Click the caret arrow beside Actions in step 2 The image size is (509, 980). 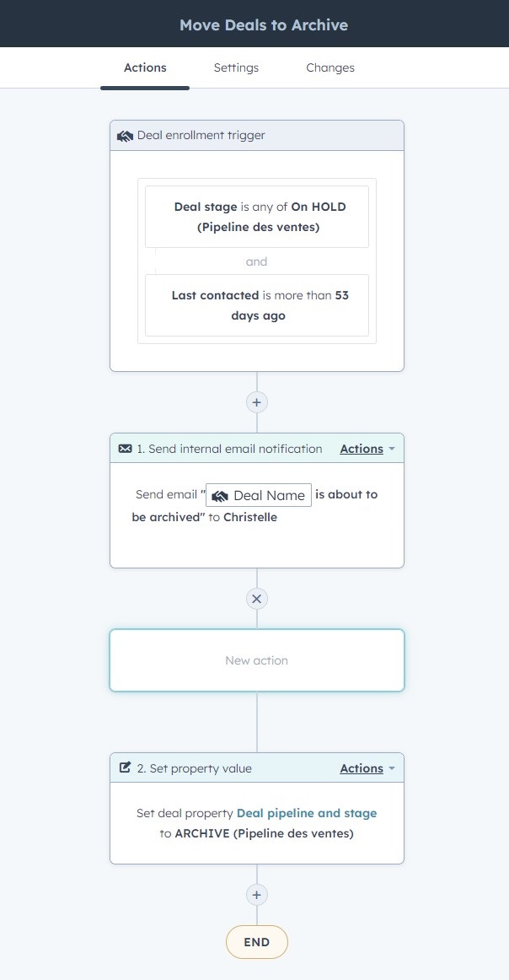(392, 768)
